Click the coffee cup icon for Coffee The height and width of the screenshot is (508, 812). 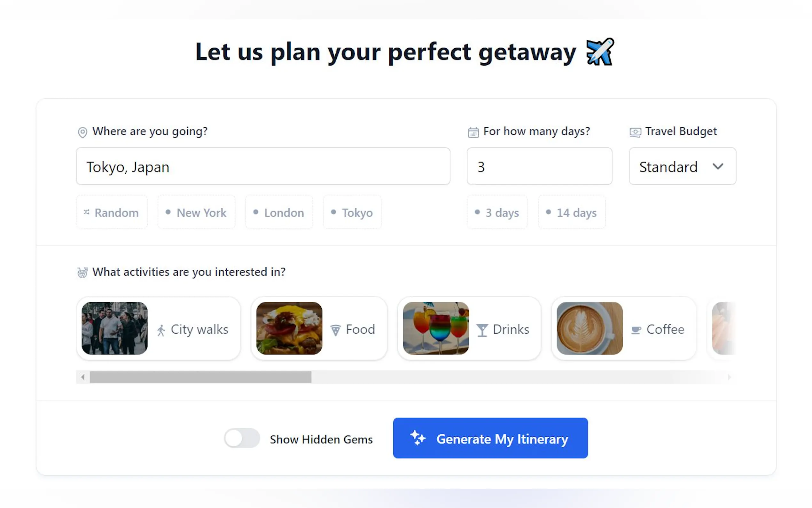[x=636, y=330]
